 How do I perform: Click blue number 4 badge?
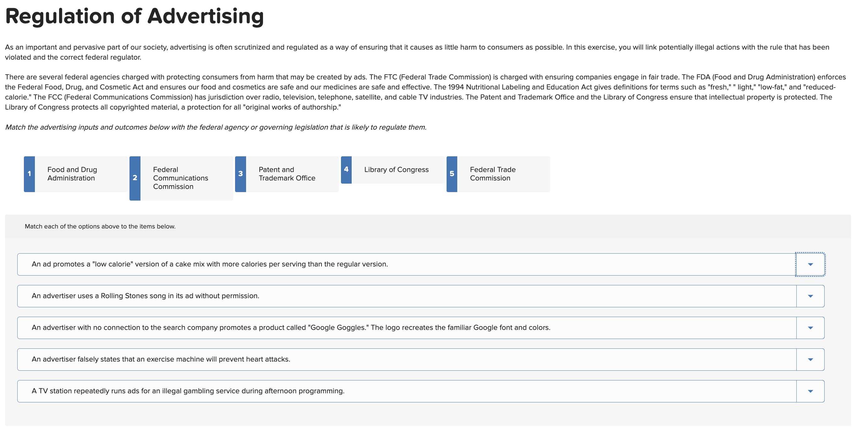click(x=346, y=169)
